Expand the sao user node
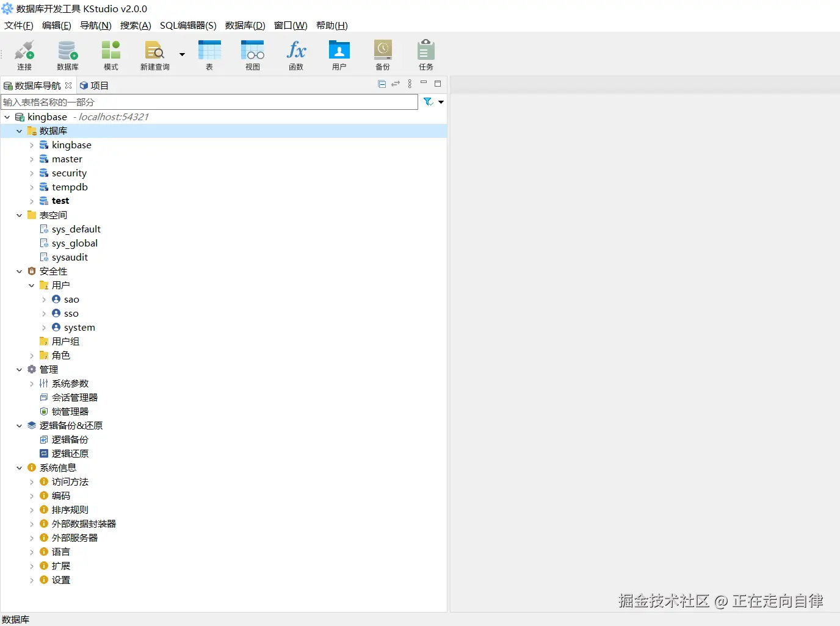Screen dimensions: 840x626 click(44, 300)
